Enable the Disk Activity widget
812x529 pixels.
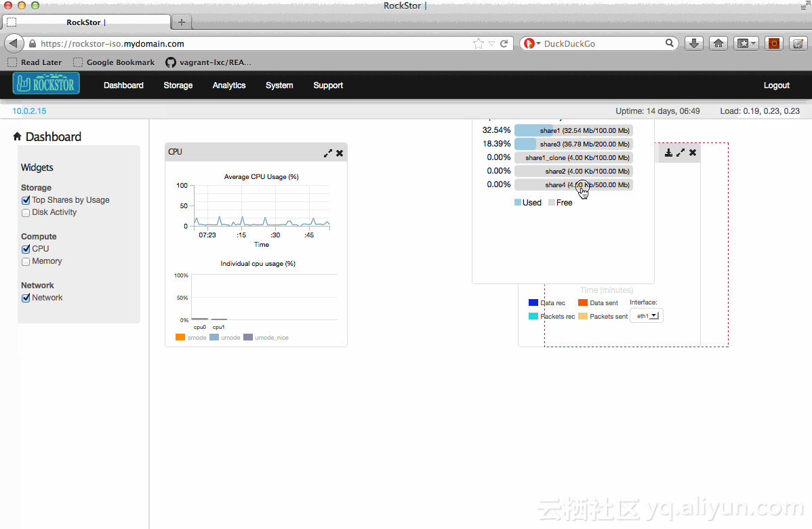point(26,213)
